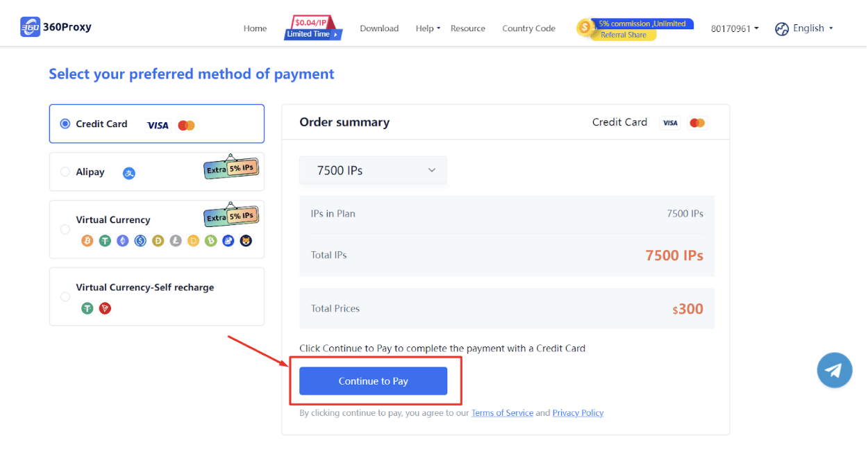
Task: Click the globe language icon
Action: pyautogui.click(x=782, y=28)
